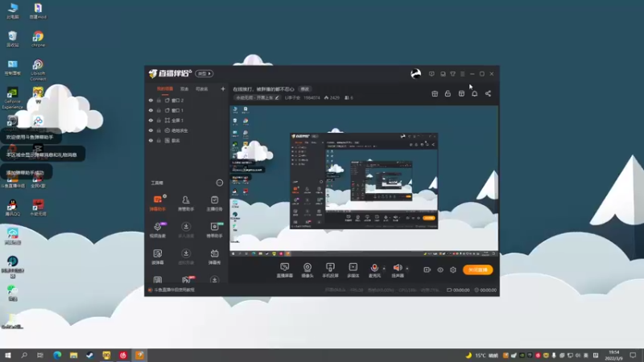
Task: Click the user avatar in the title bar
Action: coord(415,73)
